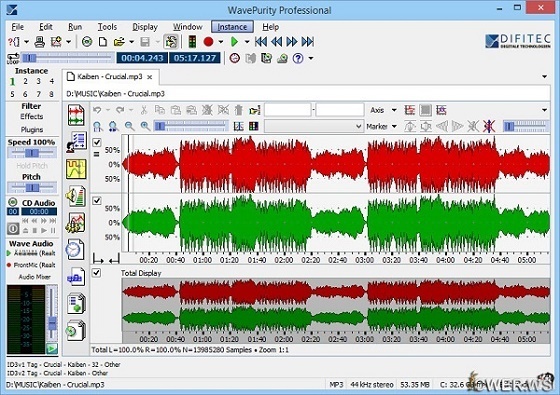Image resolution: width=560 pixels, height=395 pixels.
Task: Click the yellow wave filter icon in the sidebar
Action: click(x=76, y=169)
